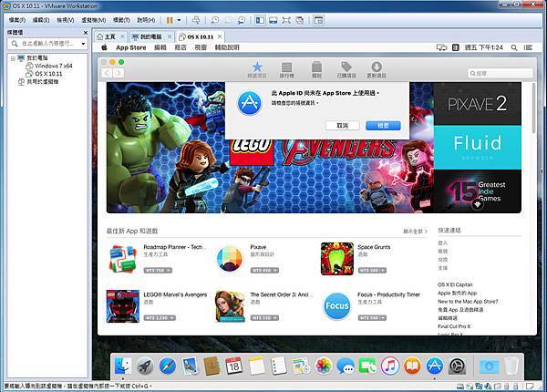Viewport: 547px width, 392px height.
Task: Toggle the VMware thumbnail bar icon
Action: tap(273, 20)
